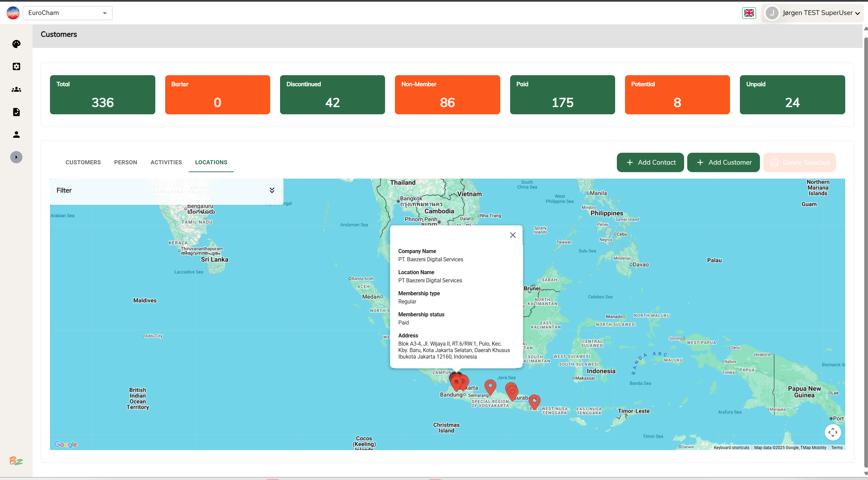Select the Discontinued 42 card
The image size is (868, 480).
[332, 95]
